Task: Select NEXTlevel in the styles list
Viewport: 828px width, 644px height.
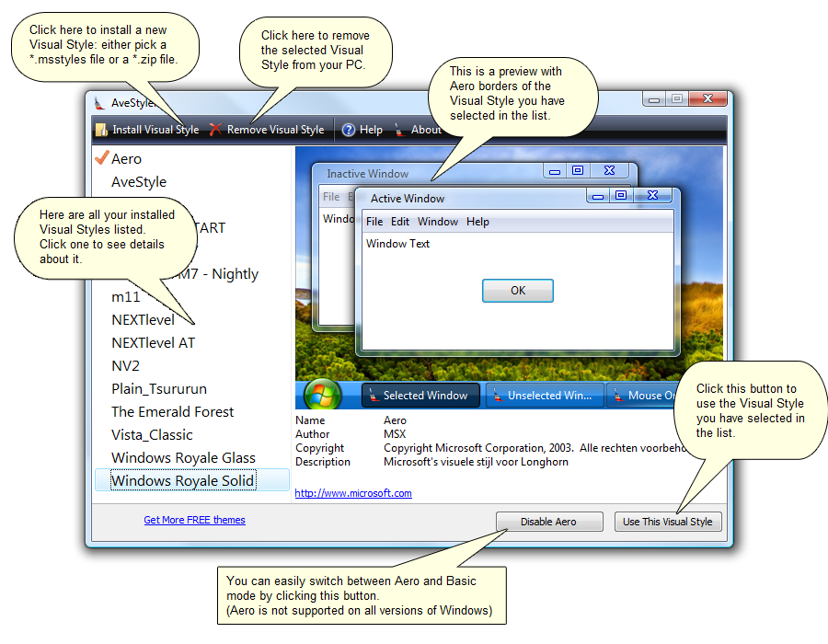Action: (144, 320)
